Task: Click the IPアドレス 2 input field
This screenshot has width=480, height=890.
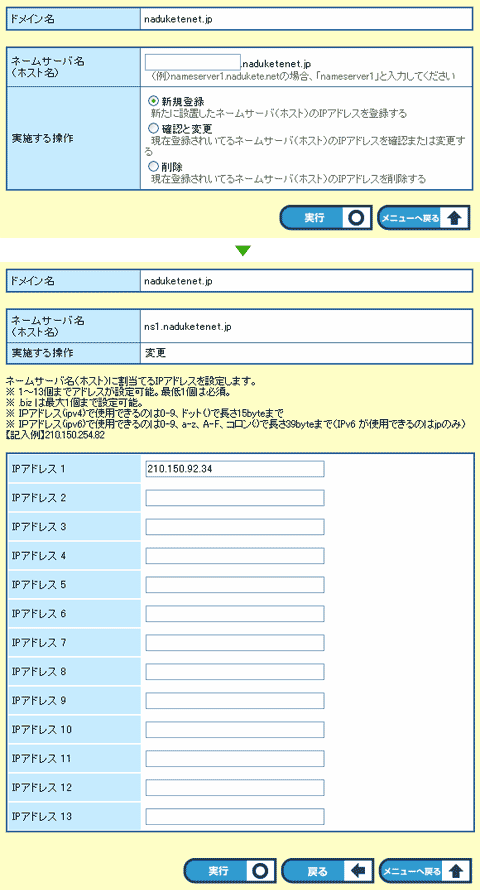Action: 235,498
